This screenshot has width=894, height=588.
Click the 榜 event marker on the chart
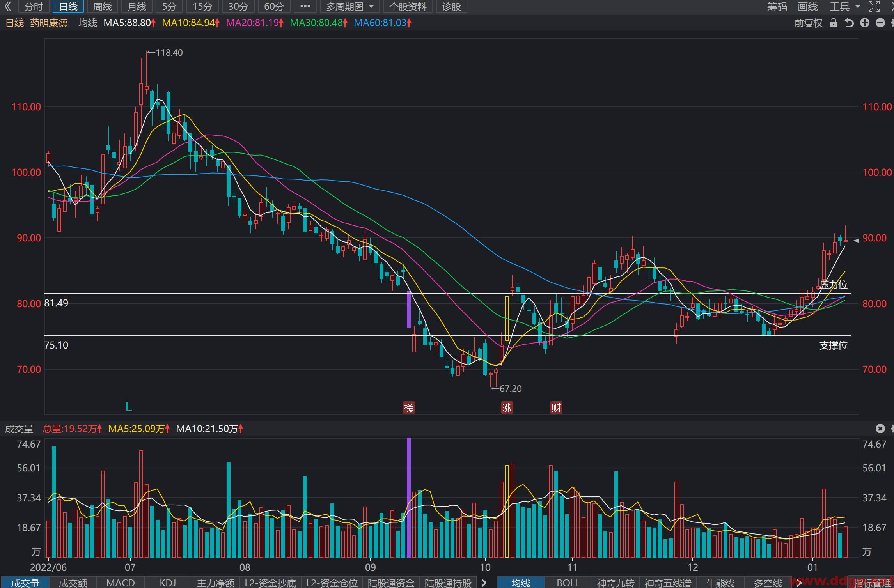point(408,407)
